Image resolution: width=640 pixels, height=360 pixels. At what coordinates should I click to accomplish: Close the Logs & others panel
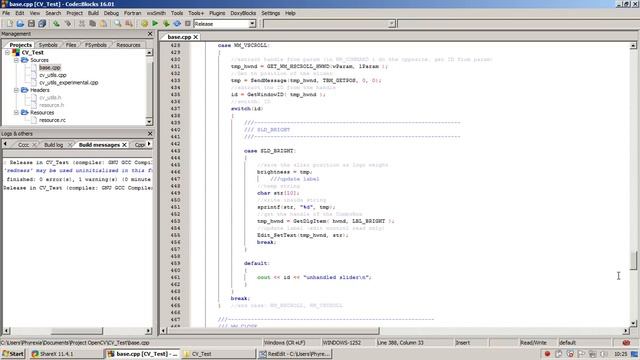150,133
